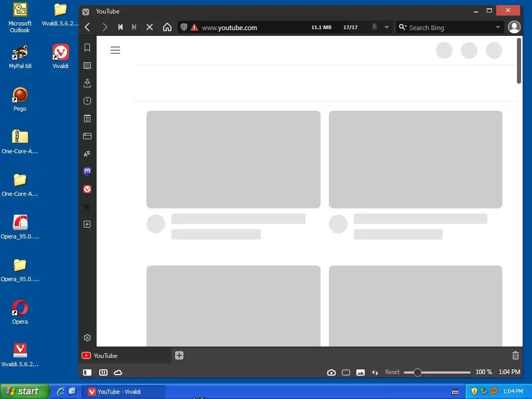The width and height of the screenshot is (532, 399).
Task: Click the Search Bing field
Action: [449, 28]
